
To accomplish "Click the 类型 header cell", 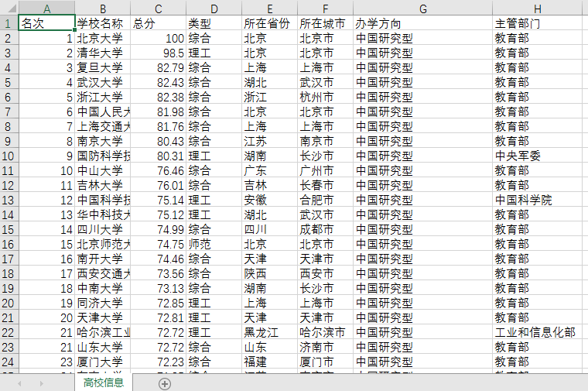I will (x=214, y=23).
